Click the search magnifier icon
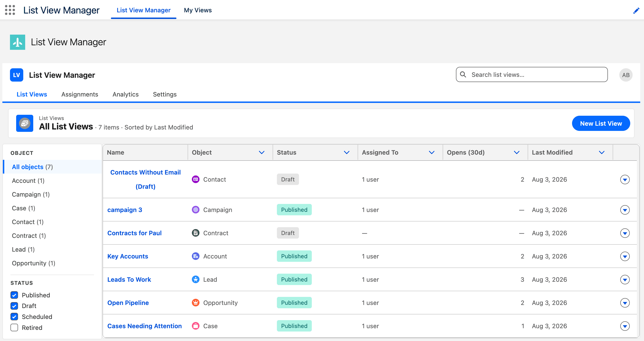The height and width of the screenshot is (341, 644). pos(463,74)
